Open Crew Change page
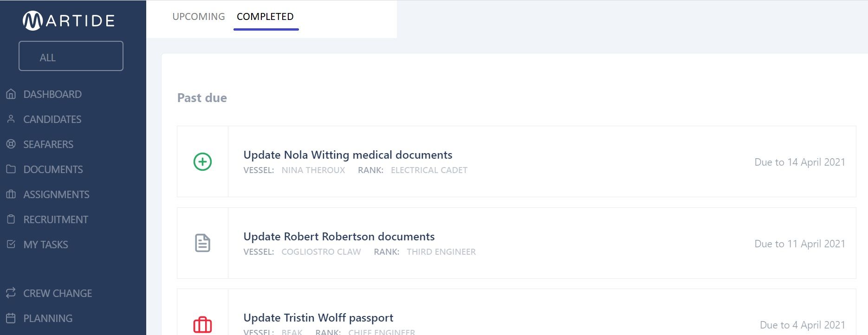 coord(58,293)
